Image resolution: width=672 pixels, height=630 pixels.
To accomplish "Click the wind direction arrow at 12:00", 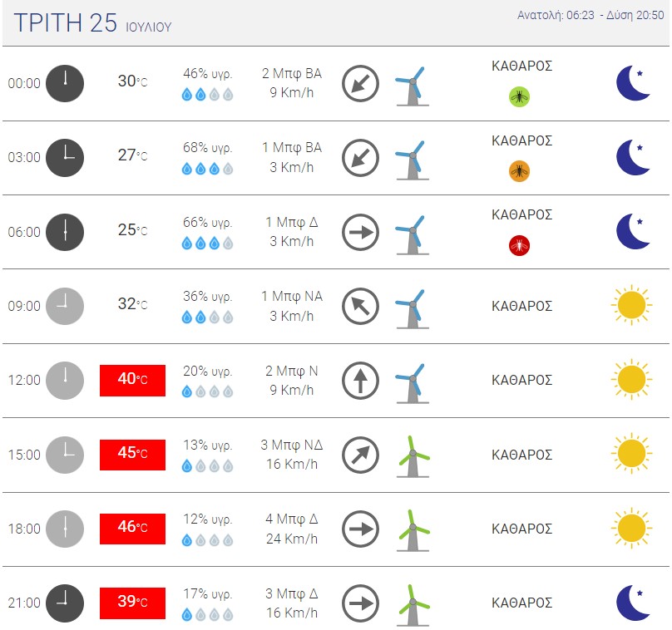I will [x=360, y=381].
